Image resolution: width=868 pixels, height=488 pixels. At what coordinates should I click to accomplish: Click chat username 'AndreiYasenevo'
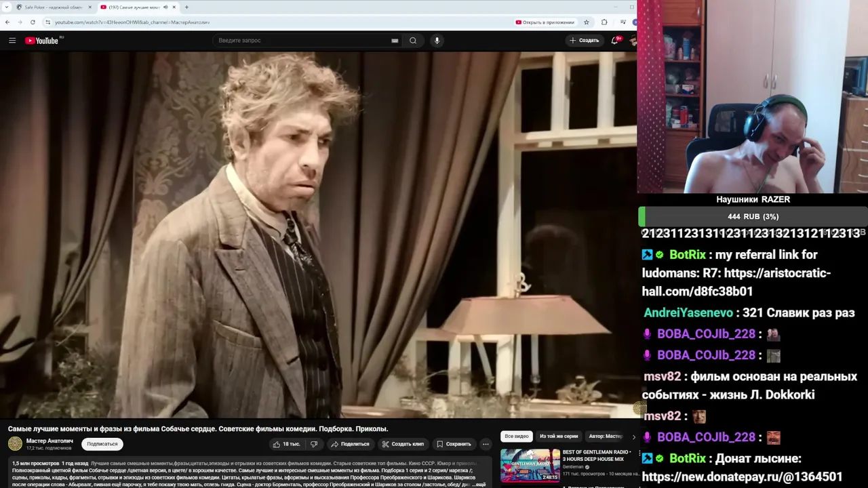pyautogui.click(x=688, y=313)
